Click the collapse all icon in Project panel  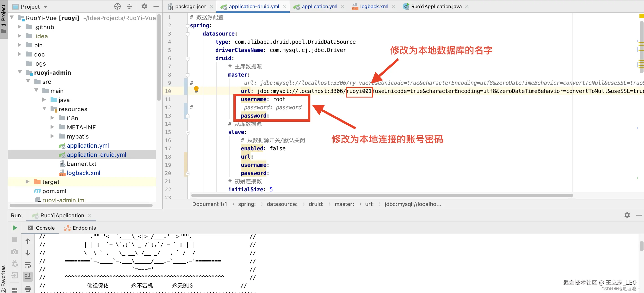point(129,7)
